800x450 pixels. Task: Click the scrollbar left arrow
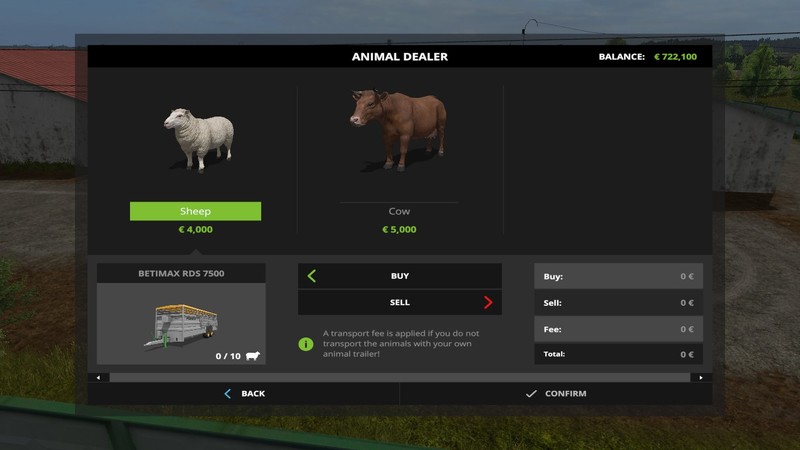98,378
